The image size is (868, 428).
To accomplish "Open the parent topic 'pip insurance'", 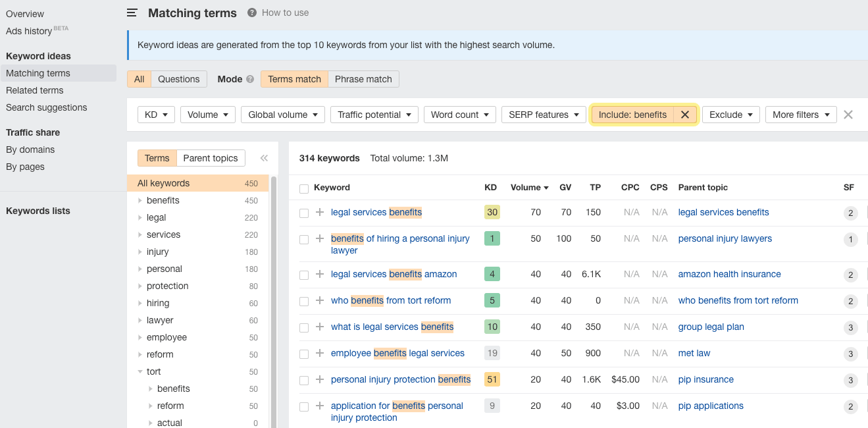I will pos(705,379).
